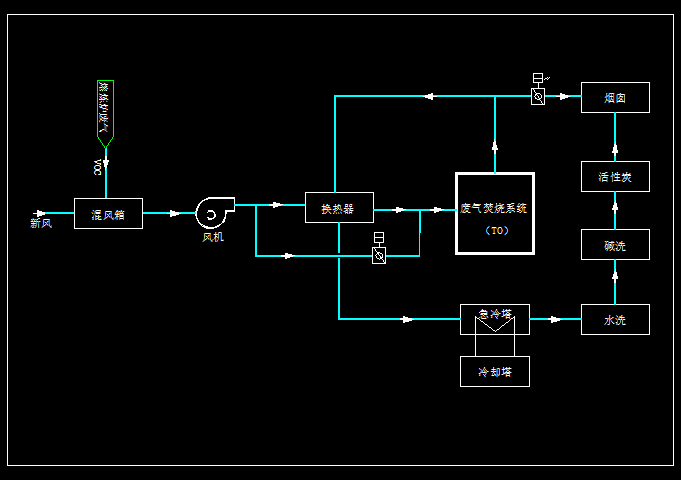The width and height of the screenshot is (681, 480).
Task: Click the 风机 fan symbol
Action: point(212,212)
